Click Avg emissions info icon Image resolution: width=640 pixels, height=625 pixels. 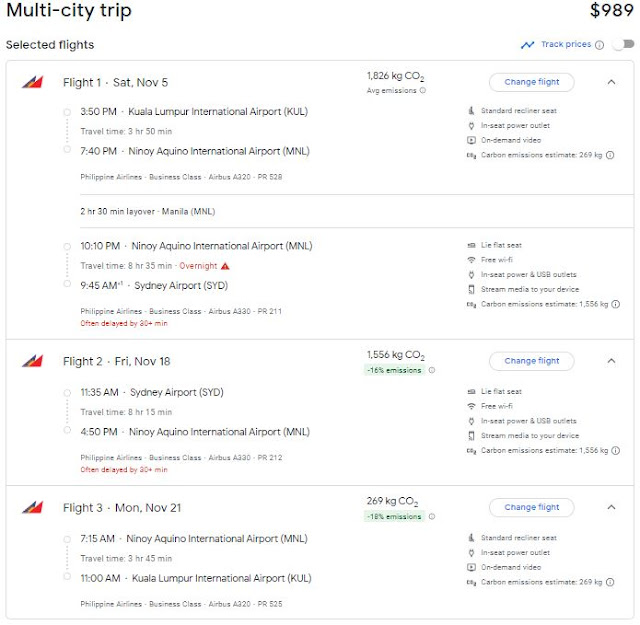[x=422, y=91]
